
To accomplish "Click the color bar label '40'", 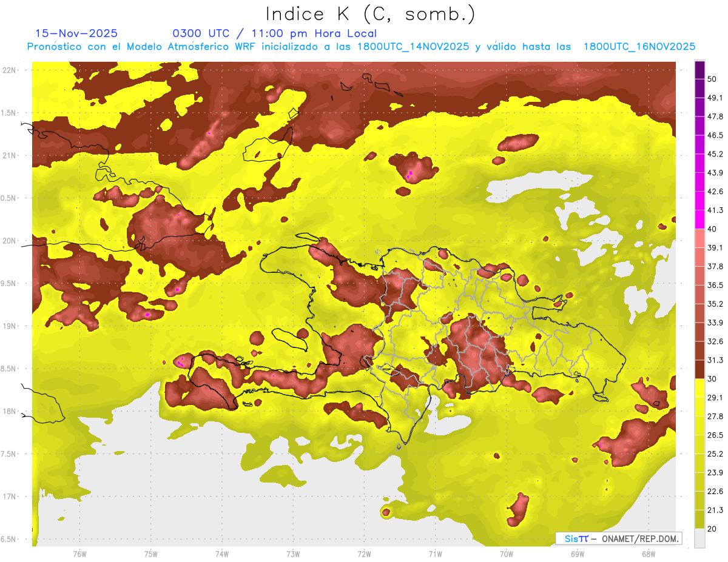I will click(712, 229).
